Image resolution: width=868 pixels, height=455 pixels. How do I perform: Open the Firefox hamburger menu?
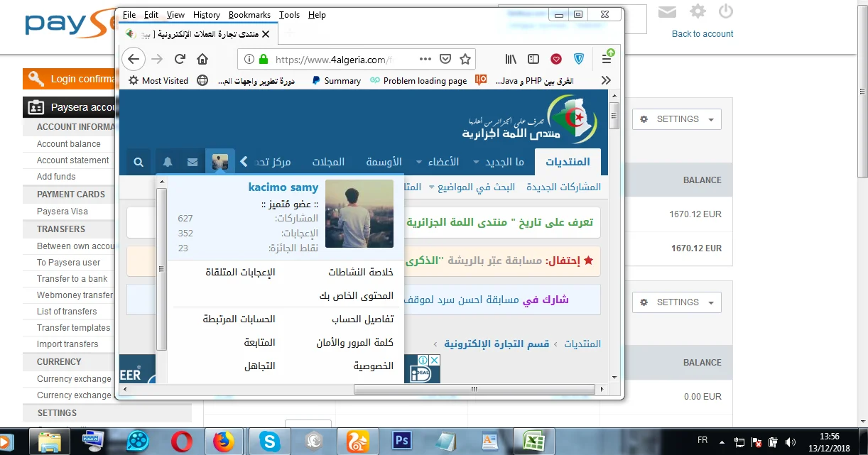pos(607,59)
